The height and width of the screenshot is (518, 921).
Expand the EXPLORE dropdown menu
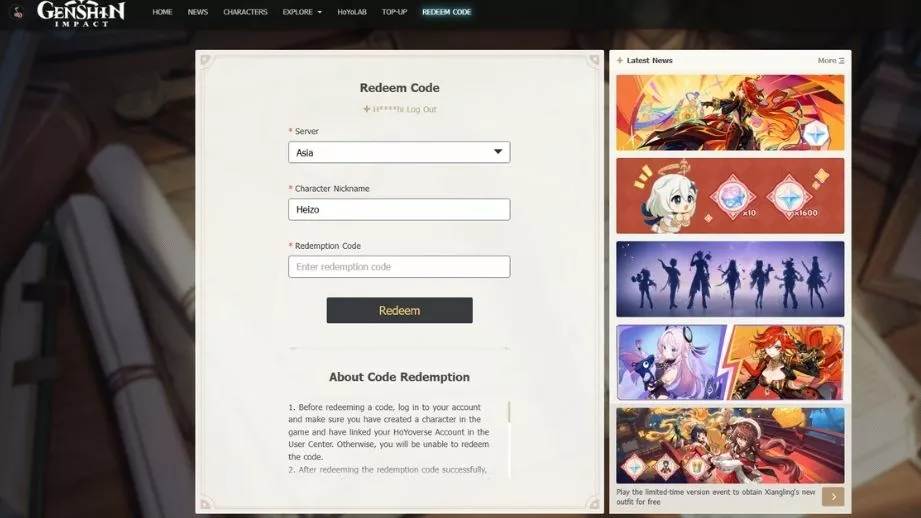302,12
